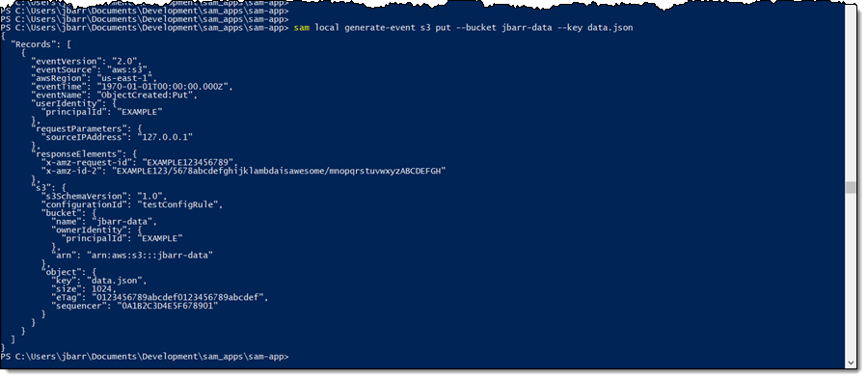Click the "ObjectCreated:Put" event name value
The image size is (868, 379).
[147, 95]
